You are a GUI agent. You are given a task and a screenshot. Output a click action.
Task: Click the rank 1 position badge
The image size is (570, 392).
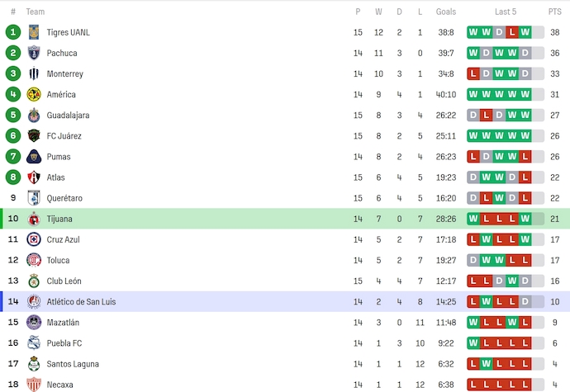[13, 32]
